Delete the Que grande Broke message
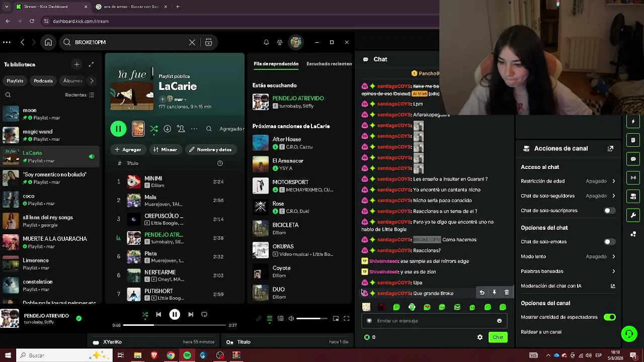644x362 pixels. pos(507,293)
